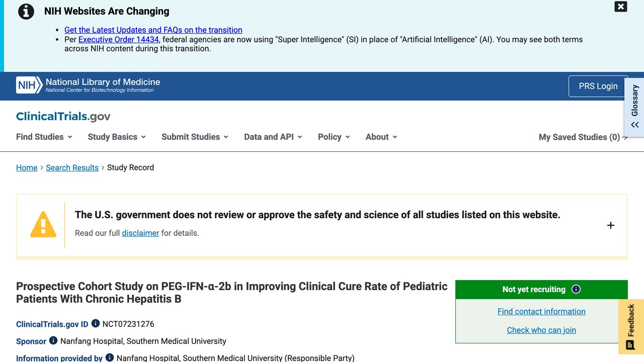
Task: Expand the About menu
Action: click(381, 137)
